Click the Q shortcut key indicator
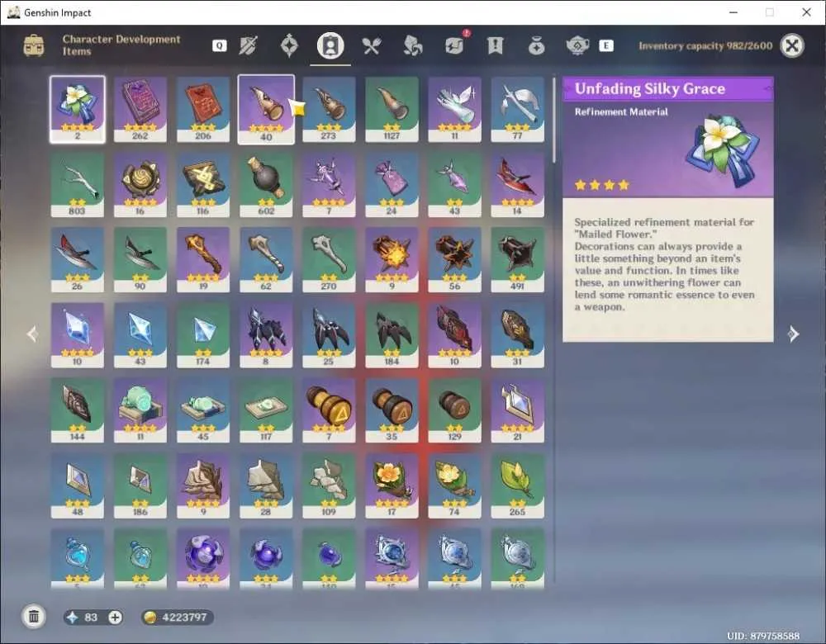 point(219,45)
